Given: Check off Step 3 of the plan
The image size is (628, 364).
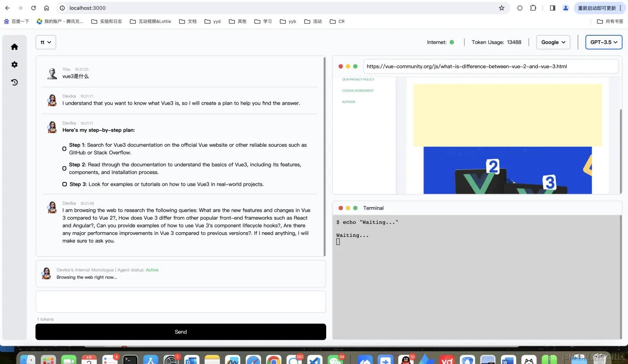Looking at the screenshot, I should (64, 184).
